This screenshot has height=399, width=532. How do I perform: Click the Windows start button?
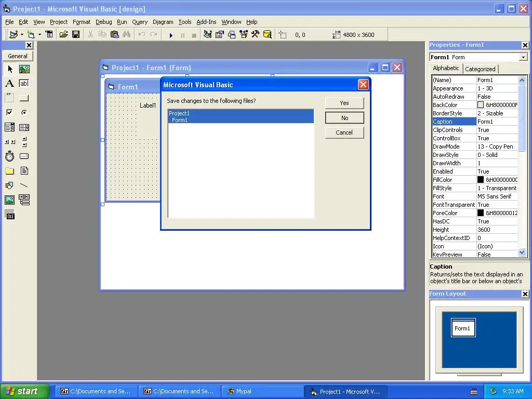click(24, 391)
